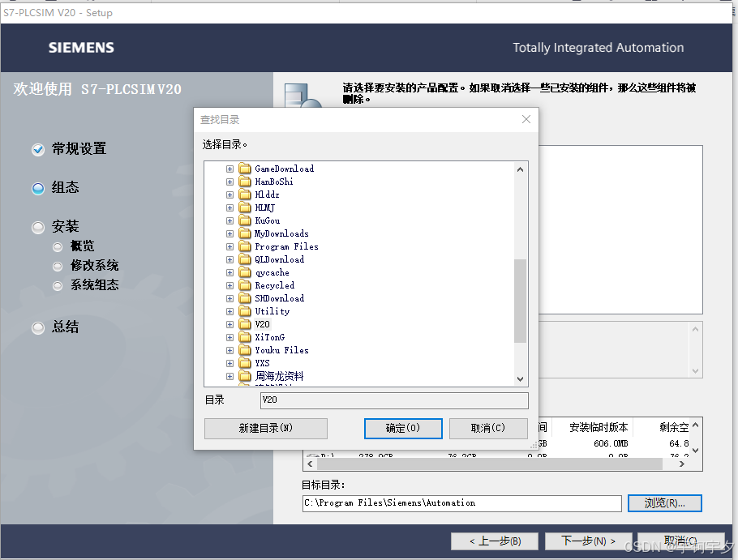738x560 pixels.
Task: Click the 目标目录 path input field
Action: tap(461, 503)
